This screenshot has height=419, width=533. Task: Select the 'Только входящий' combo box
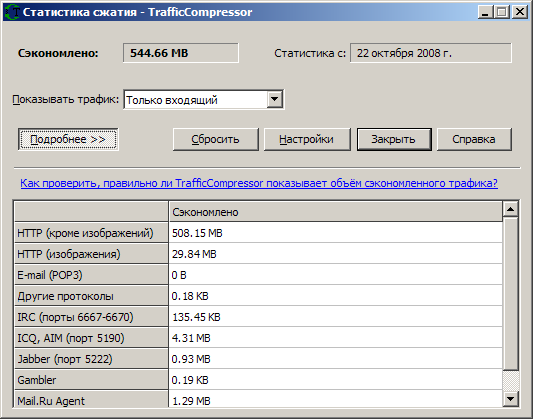pos(204,99)
